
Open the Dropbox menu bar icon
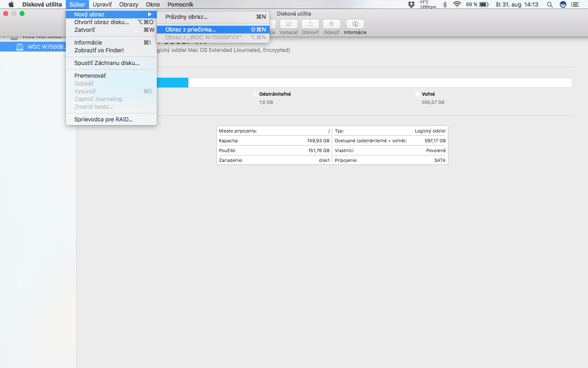[411, 4]
